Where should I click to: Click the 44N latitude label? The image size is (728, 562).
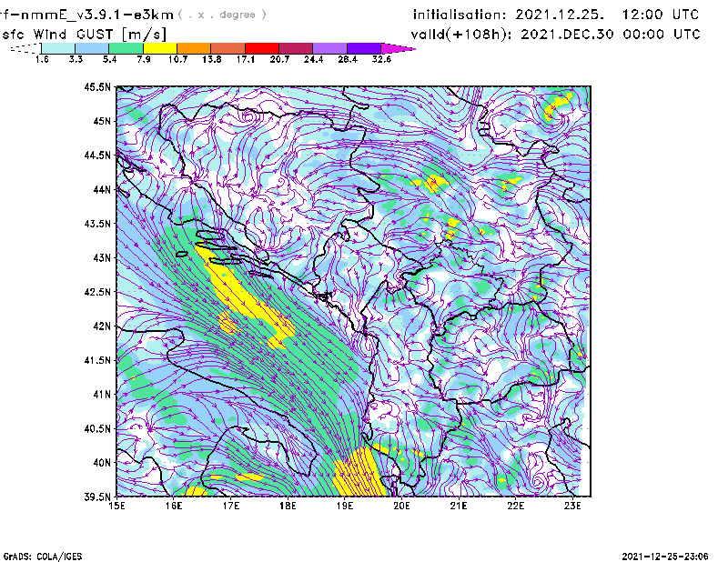(x=102, y=189)
